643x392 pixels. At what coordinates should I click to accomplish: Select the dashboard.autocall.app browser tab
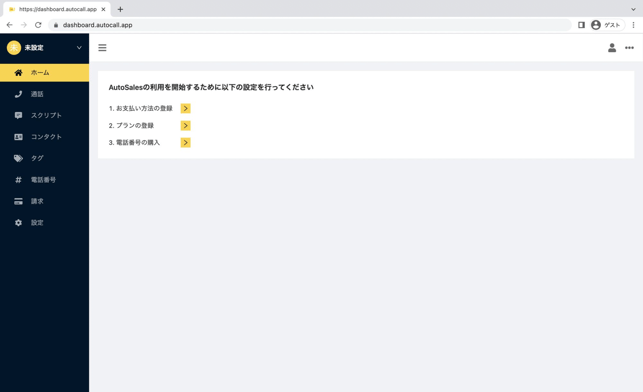click(57, 9)
